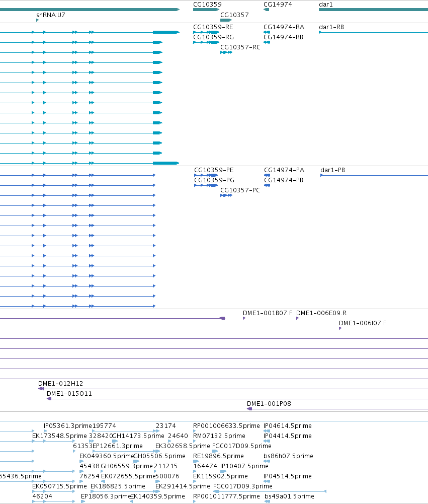Screen dimensions: 428x504
Task: Click the CG10357-PC protein label
Action: (x=240, y=190)
